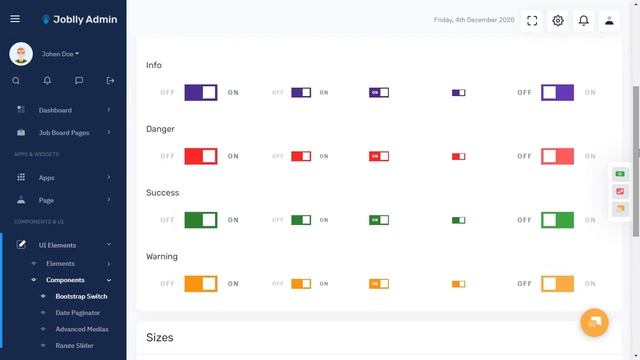Screen dimensions: 640x360
Task: Toggle the mini Warning switch
Action: (x=458, y=283)
